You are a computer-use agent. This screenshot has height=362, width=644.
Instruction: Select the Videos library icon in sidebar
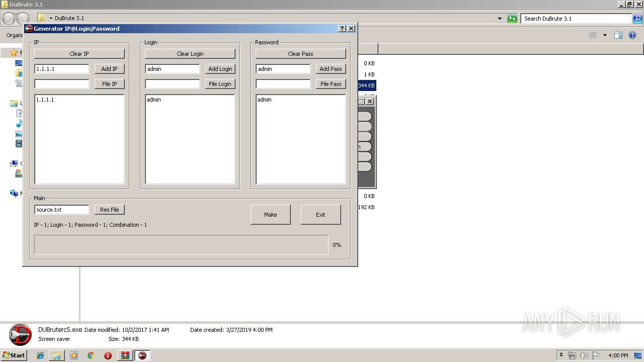19,144
